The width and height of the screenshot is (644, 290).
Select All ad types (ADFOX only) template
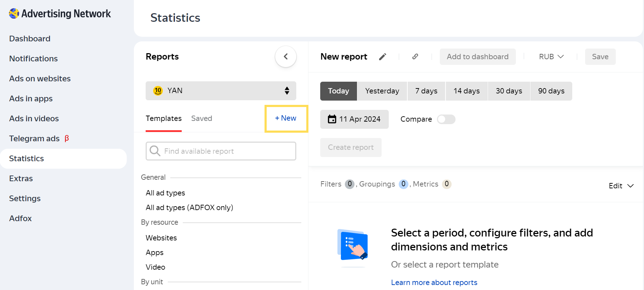point(189,208)
